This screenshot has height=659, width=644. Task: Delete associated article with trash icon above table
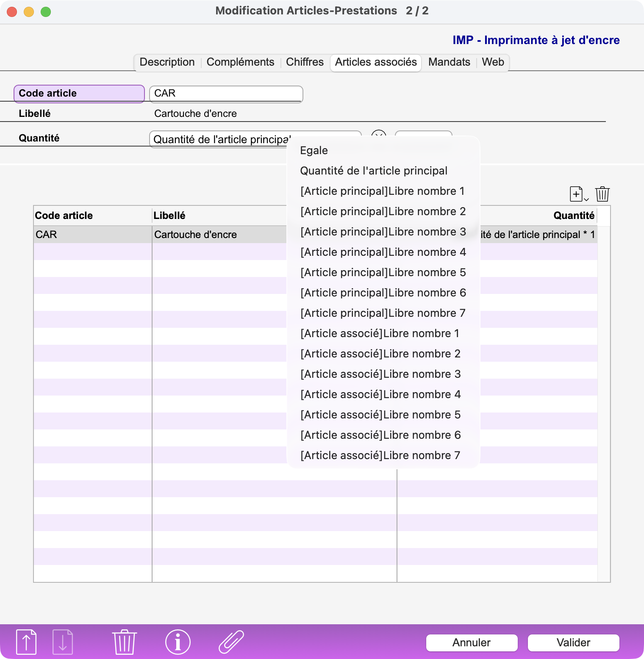pyautogui.click(x=602, y=194)
